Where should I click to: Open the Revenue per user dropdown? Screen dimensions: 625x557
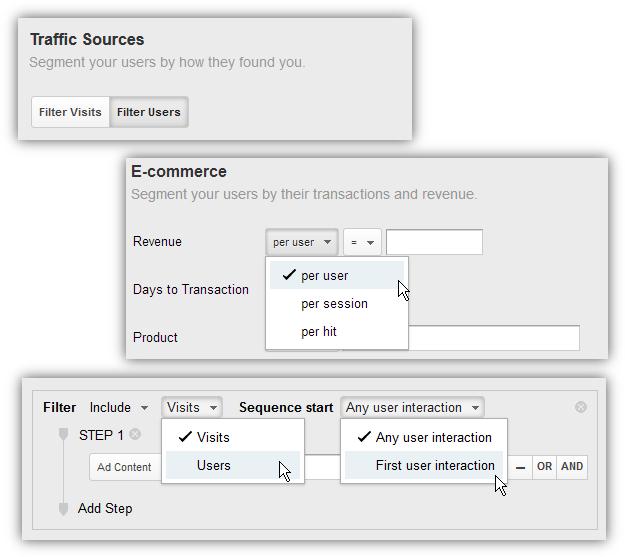[302, 242]
